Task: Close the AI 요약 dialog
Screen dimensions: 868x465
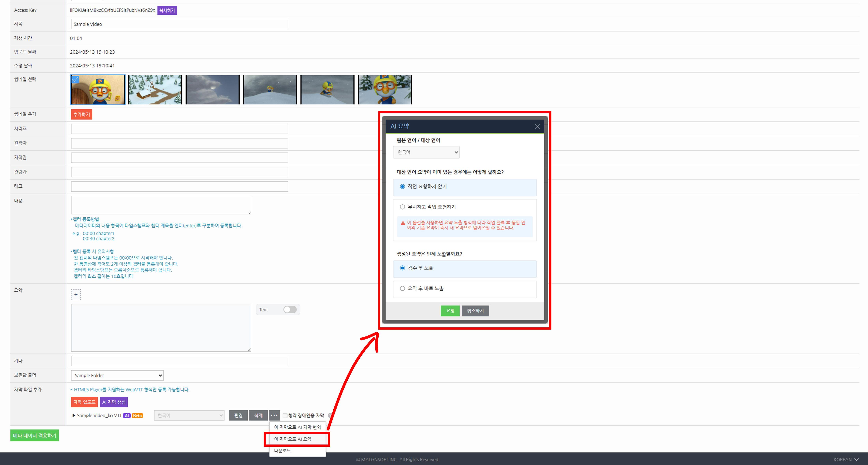Action: tap(537, 127)
